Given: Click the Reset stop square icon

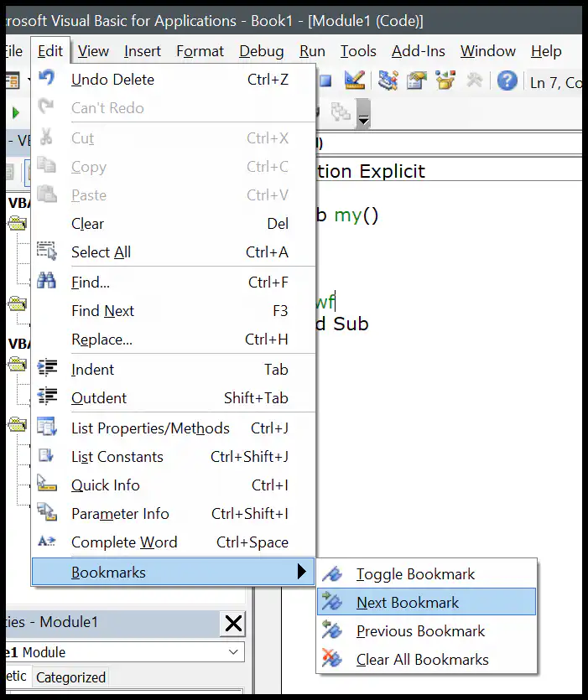Looking at the screenshot, I should (325, 80).
